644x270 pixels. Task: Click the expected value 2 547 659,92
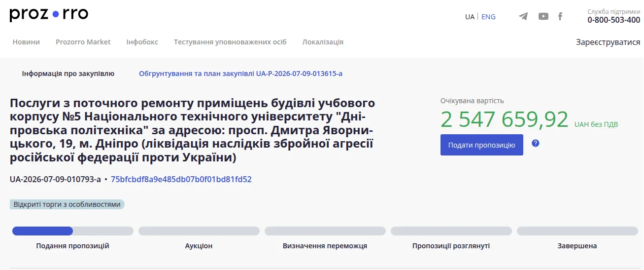click(505, 119)
